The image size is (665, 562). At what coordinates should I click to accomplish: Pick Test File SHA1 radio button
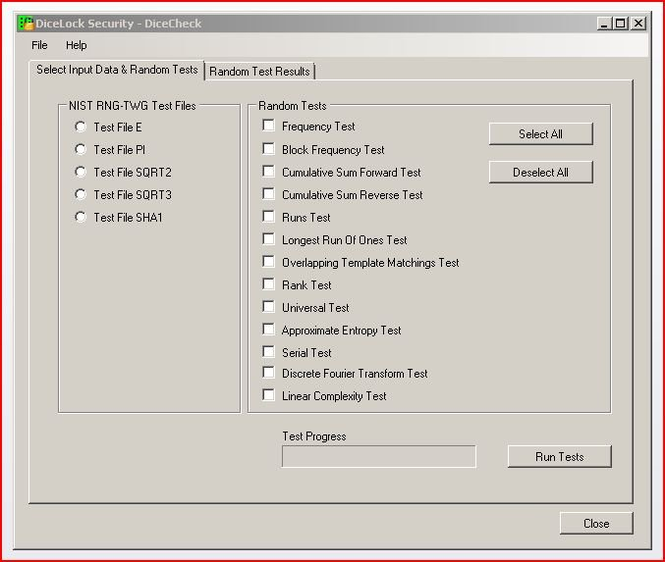click(80, 217)
